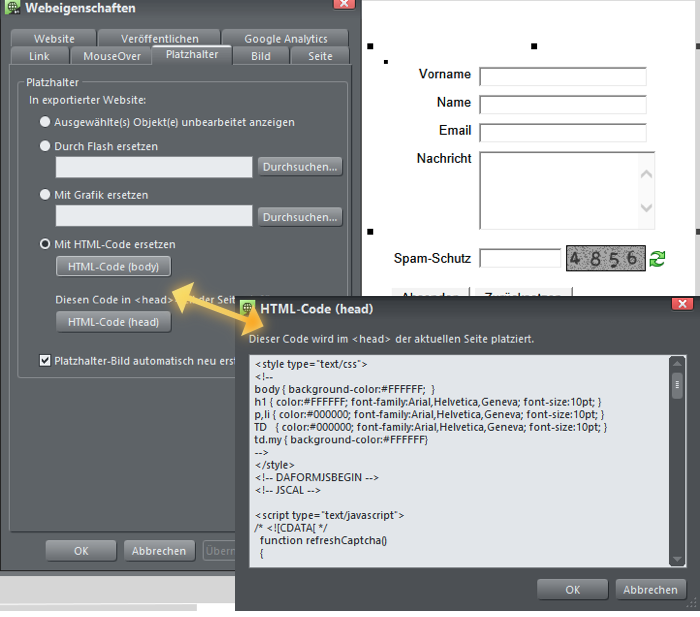Click Abbrechen in Webeigenschaften dialog
The height and width of the screenshot is (617, 700).
coord(159,551)
